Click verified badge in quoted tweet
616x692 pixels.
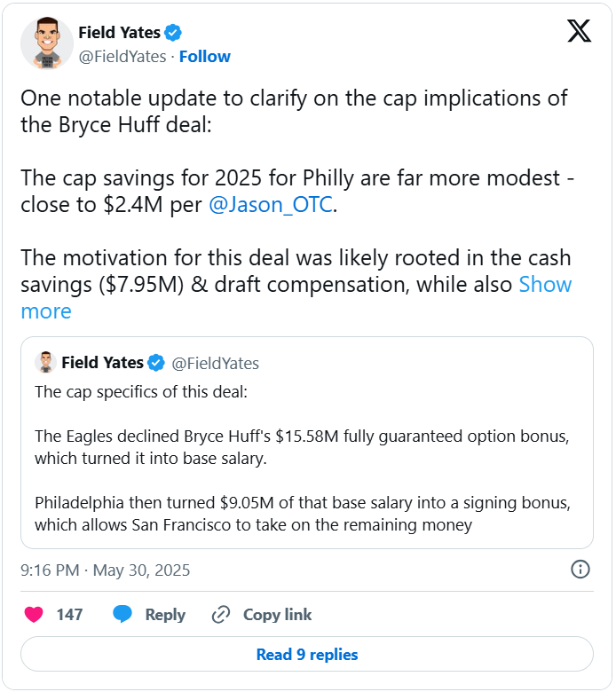(x=156, y=363)
